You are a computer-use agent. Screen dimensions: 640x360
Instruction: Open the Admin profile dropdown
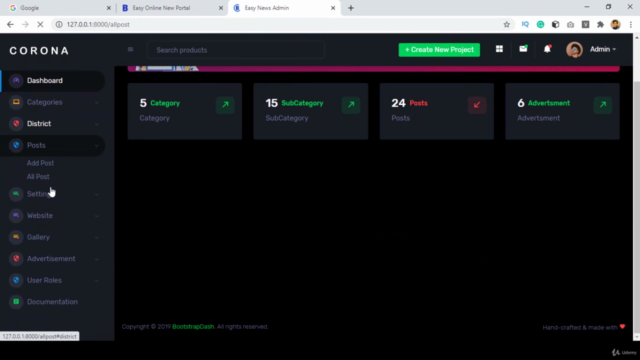(603, 49)
